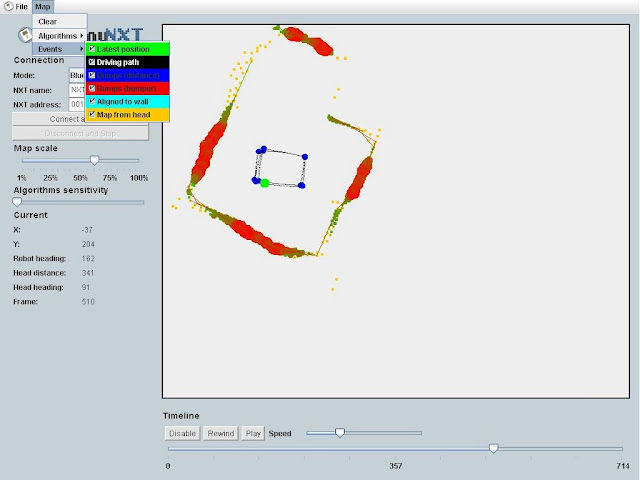Toggle Aligned to wall checkbox
The height and width of the screenshot is (480, 640).
pos(92,101)
